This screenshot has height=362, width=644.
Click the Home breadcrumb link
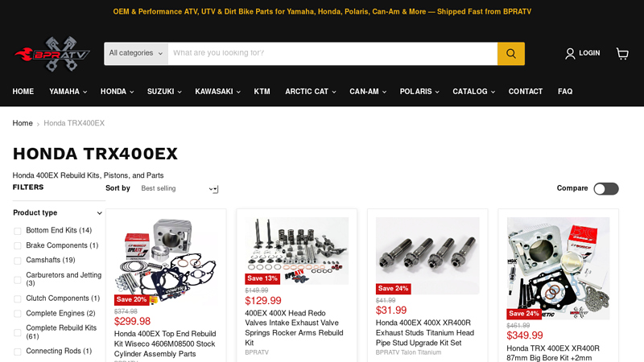click(23, 123)
